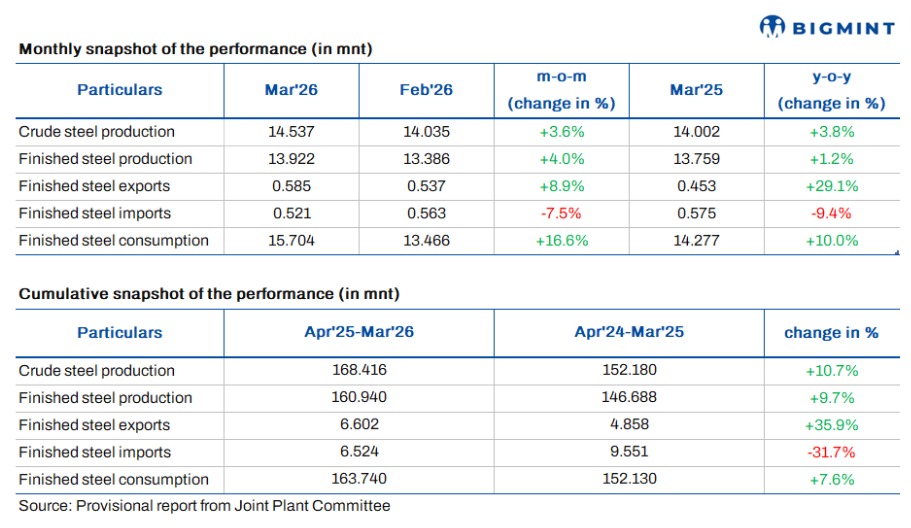This screenshot has width=911, height=528.
Task: Select the Mar'26 column header
Action: click(291, 90)
